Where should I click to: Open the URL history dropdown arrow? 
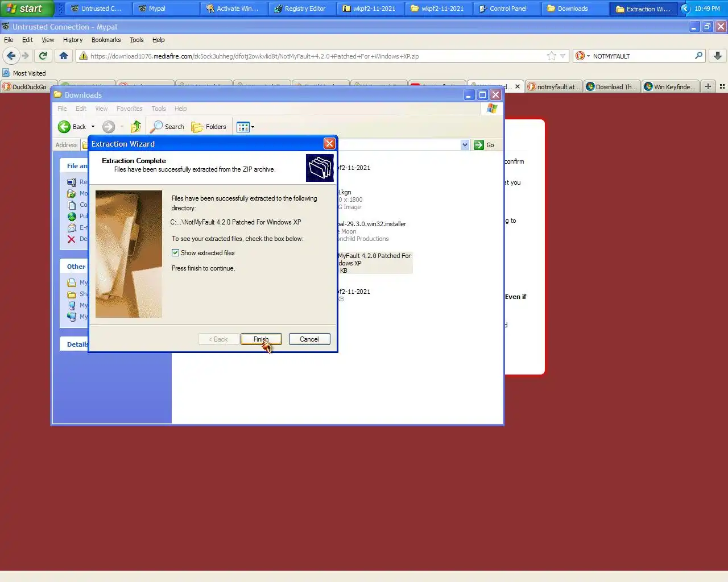point(562,56)
